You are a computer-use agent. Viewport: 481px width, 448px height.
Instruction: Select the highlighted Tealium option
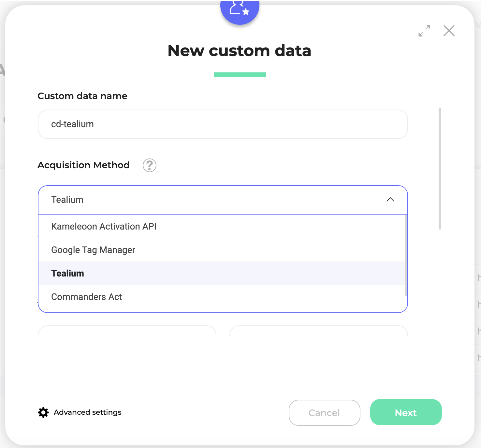click(x=68, y=273)
